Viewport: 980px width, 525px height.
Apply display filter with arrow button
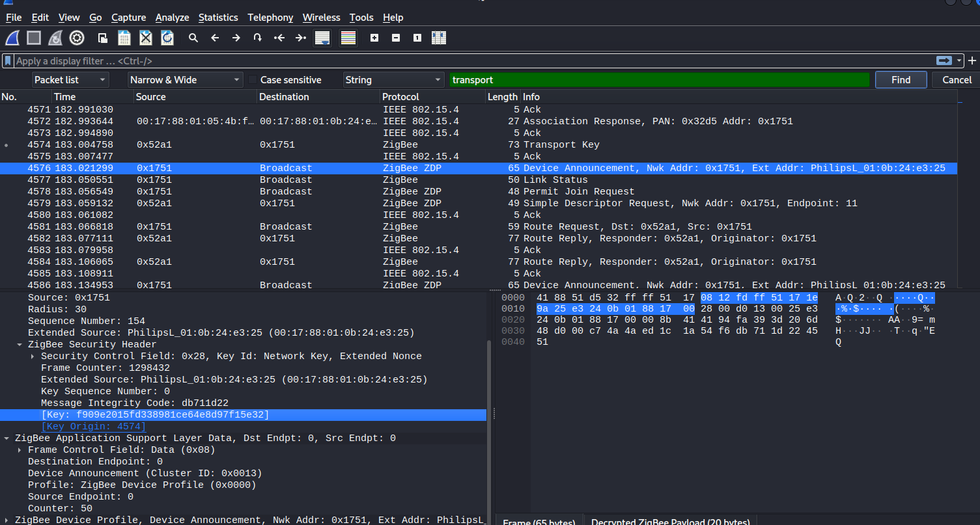point(944,61)
